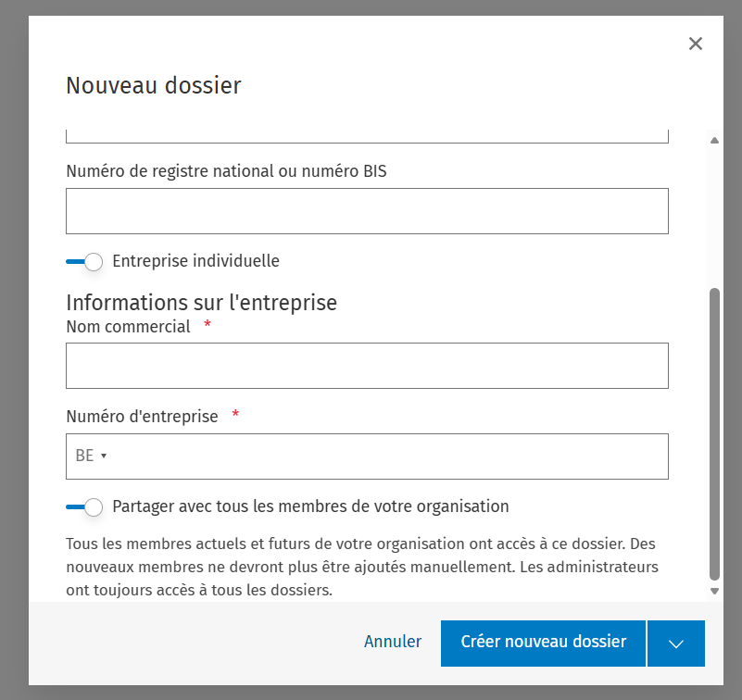Click the Numéro de registre national input field
This screenshot has width=742, height=700.
[x=367, y=211]
